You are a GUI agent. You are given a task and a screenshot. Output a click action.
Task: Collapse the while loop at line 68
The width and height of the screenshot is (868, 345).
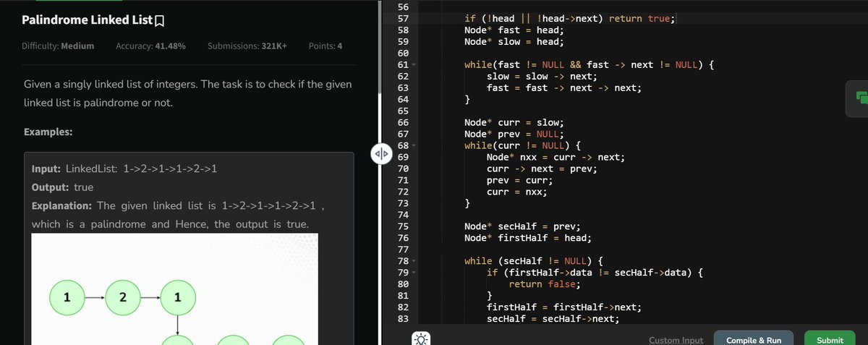click(x=413, y=146)
